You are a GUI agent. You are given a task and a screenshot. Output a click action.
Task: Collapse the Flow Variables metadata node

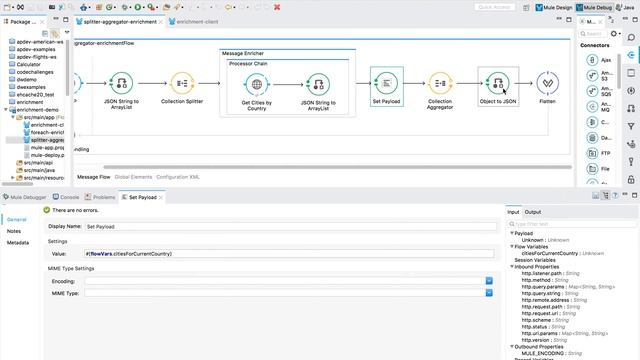[512, 247]
